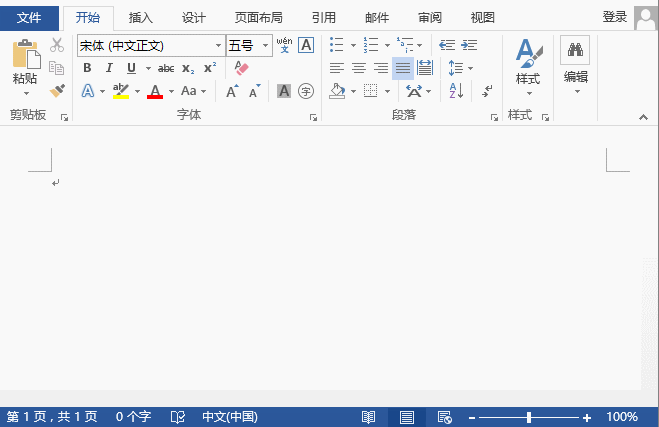
Task: Open the 页面布局 ribbon tab
Action: click(x=258, y=18)
